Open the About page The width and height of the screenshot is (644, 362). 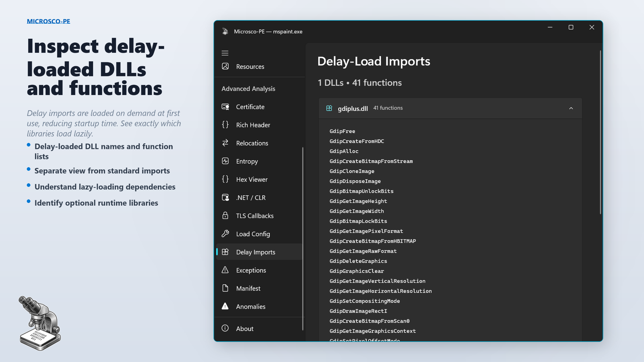(x=244, y=328)
